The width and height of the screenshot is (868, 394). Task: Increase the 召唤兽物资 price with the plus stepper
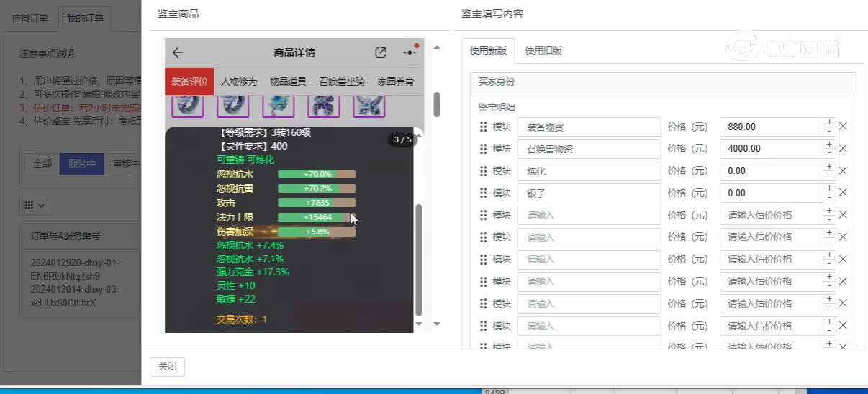pos(829,145)
